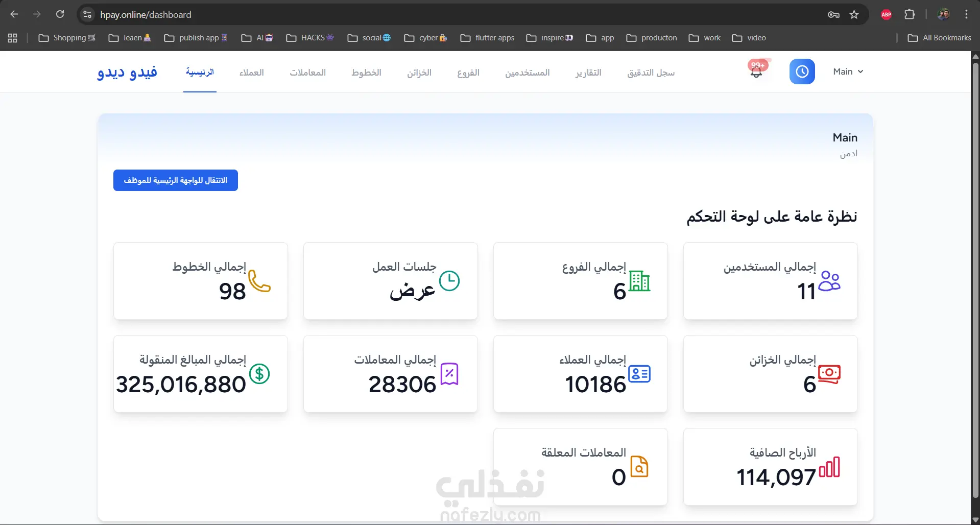Click the browser profile avatar
The image size is (980, 525).
pos(943,14)
